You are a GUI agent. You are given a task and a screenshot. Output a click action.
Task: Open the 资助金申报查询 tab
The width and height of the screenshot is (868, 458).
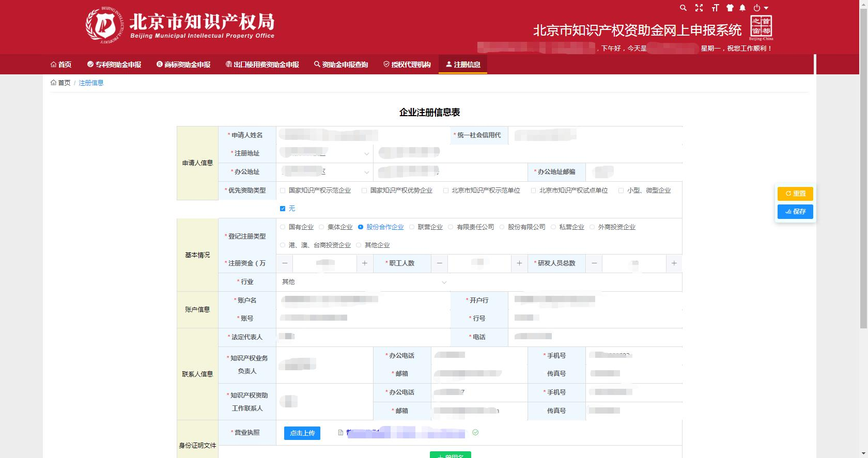(x=341, y=65)
